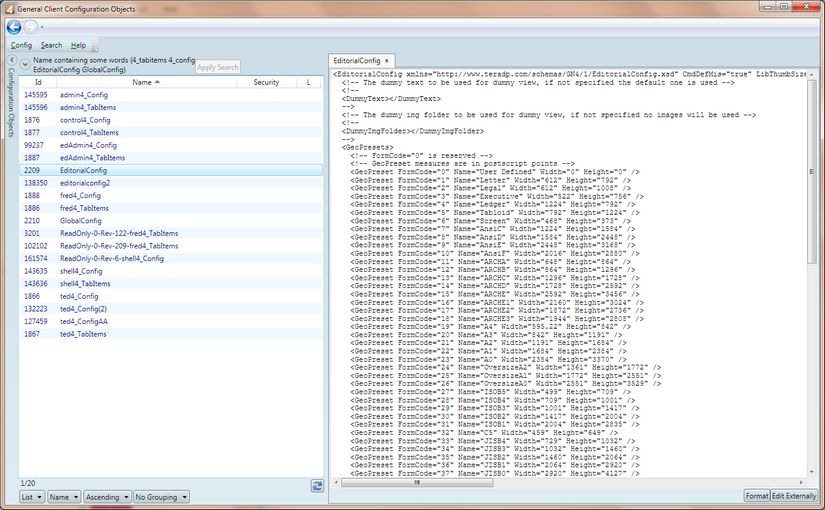The image size is (825, 510).
Task: Sort by the Security column header
Action: (x=266, y=82)
